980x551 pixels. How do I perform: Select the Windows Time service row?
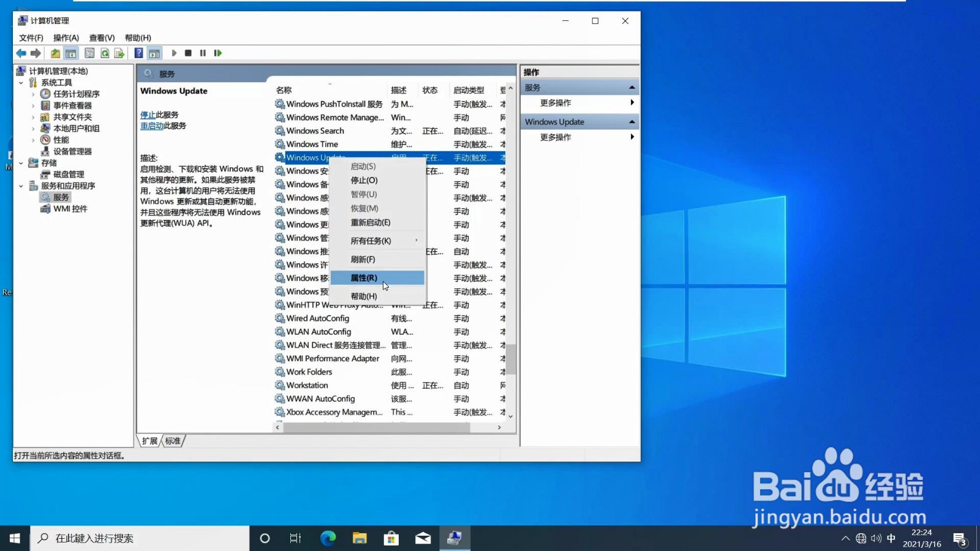(390, 144)
